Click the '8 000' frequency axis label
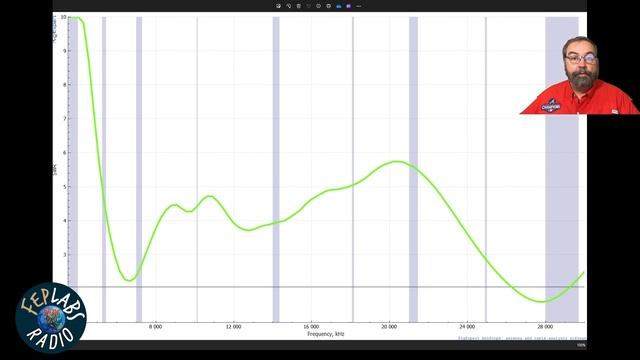 tap(156, 327)
